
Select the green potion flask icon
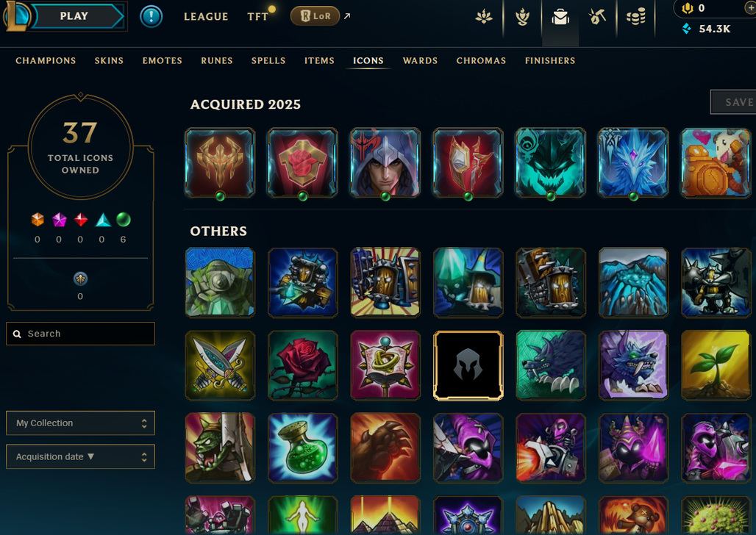click(303, 448)
